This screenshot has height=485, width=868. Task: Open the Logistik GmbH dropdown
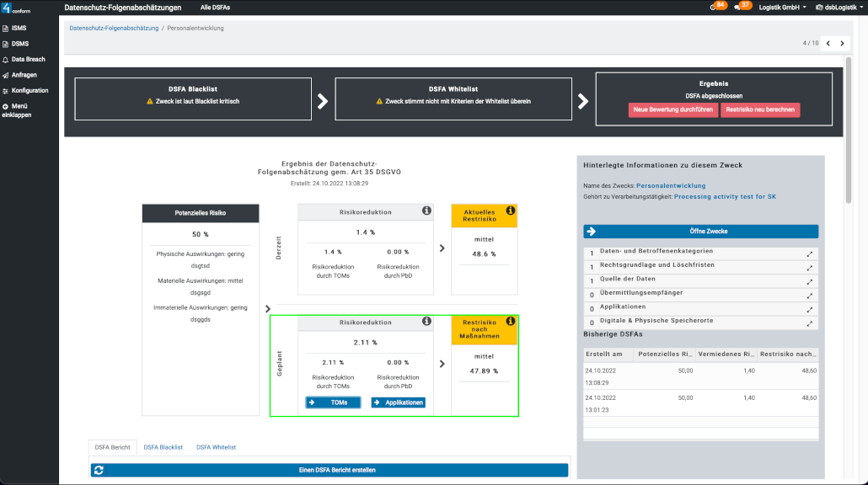(x=781, y=7)
